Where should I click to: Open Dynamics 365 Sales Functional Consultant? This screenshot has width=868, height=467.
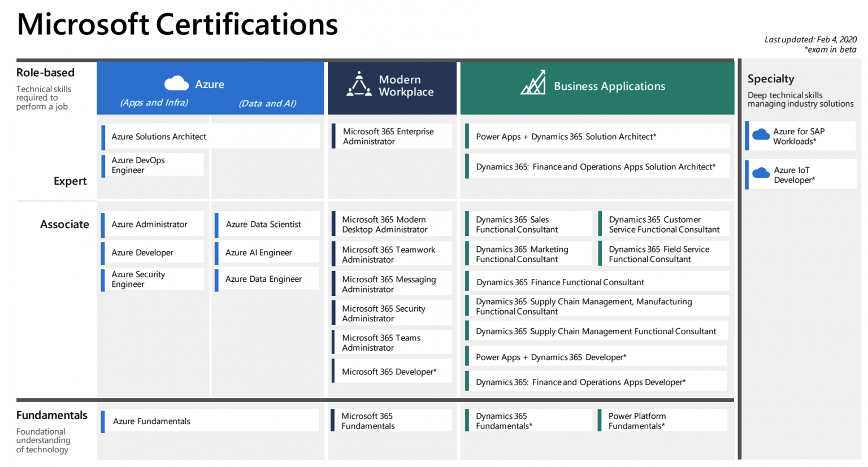[x=528, y=224]
